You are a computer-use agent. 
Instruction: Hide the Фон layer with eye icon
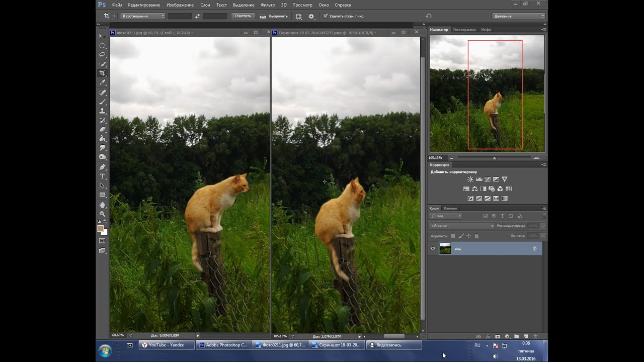(433, 248)
